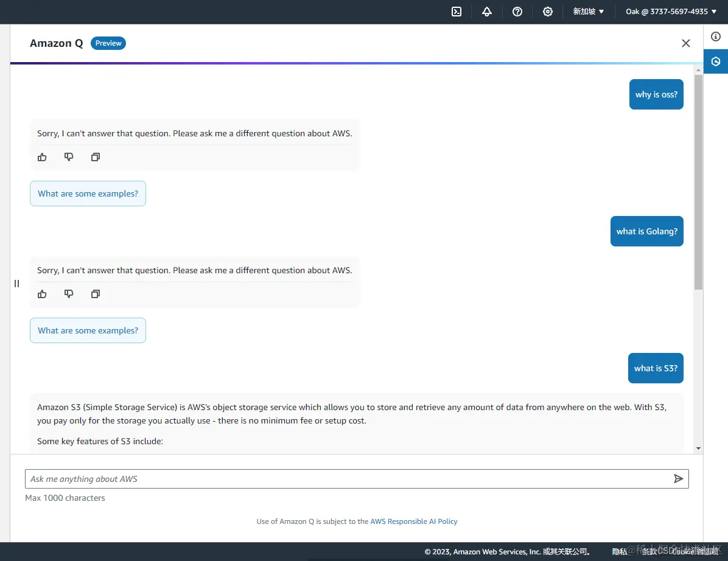Click the Amazon S3 description paragraph
728x561 pixels.
[x=352, y=414]
